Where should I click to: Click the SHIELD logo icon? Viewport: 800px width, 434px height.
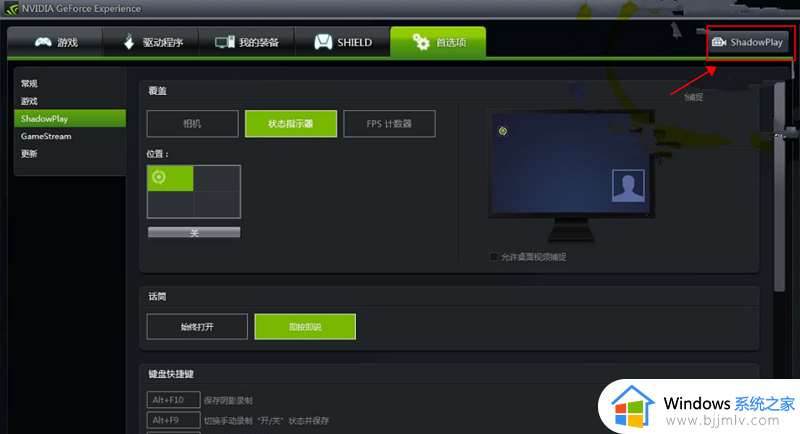[323, 42]
